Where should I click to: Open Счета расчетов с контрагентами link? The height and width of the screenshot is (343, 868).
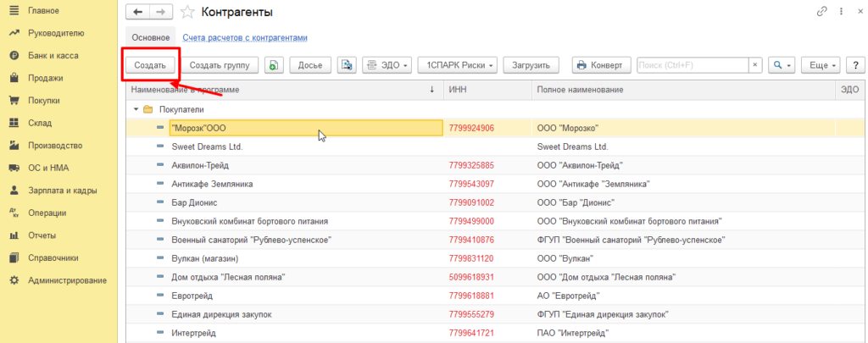(x=245, y=38)
